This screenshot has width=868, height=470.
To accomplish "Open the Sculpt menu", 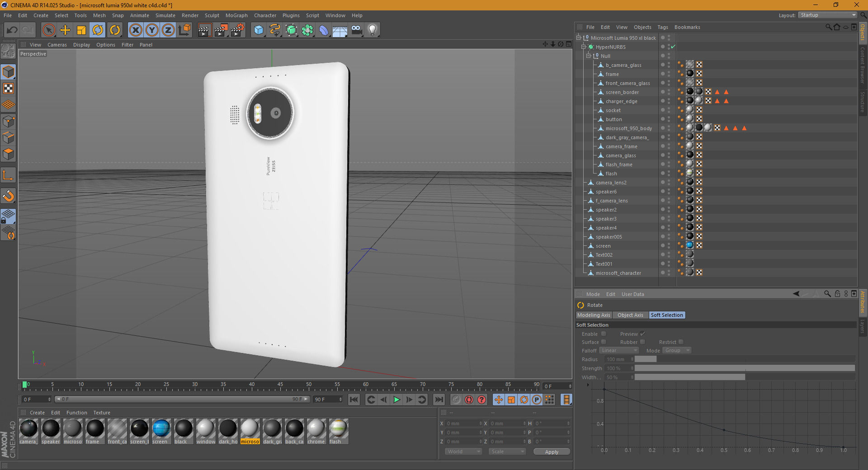I will pos(212,15).
